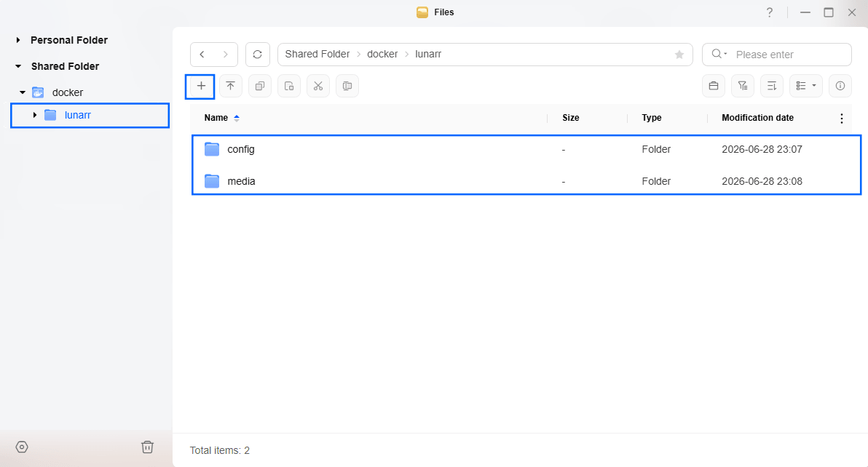Click the Total items: 2 status text
This screenshot has height=467, width=868.
coord(220,450)
